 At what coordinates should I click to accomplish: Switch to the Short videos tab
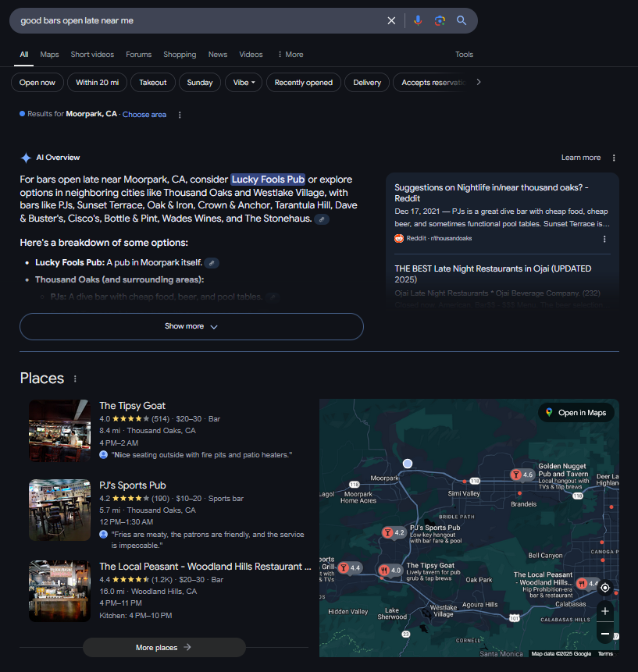pos(92,55)
